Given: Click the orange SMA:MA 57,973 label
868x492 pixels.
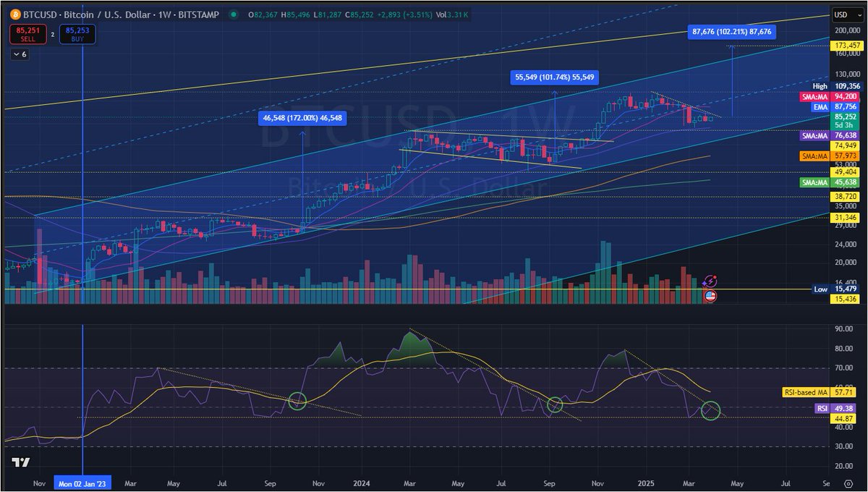Looking at the screenshot, I should [x=830, y=156].
